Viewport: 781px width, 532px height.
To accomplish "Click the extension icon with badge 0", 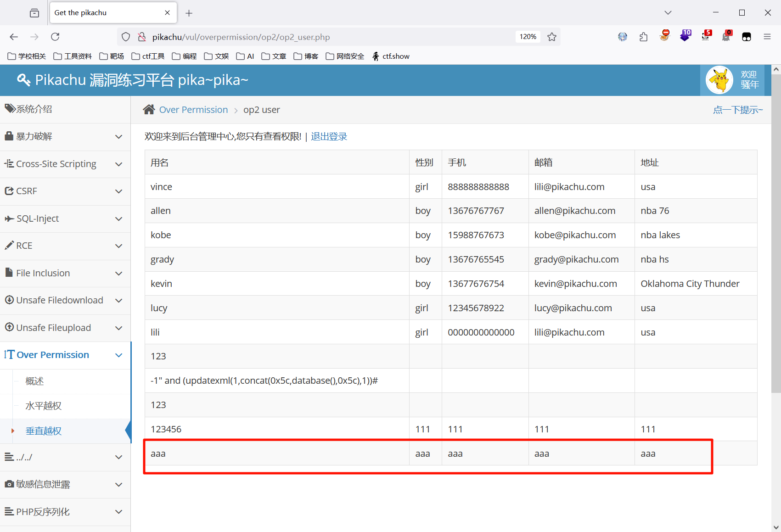I will point(727,36).
